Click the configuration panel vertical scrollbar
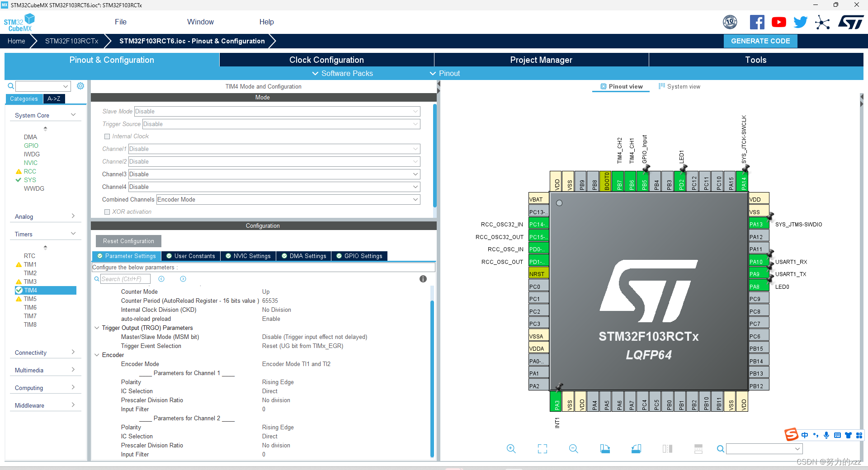This screenshot has width=868, height=470. point(432,378)
